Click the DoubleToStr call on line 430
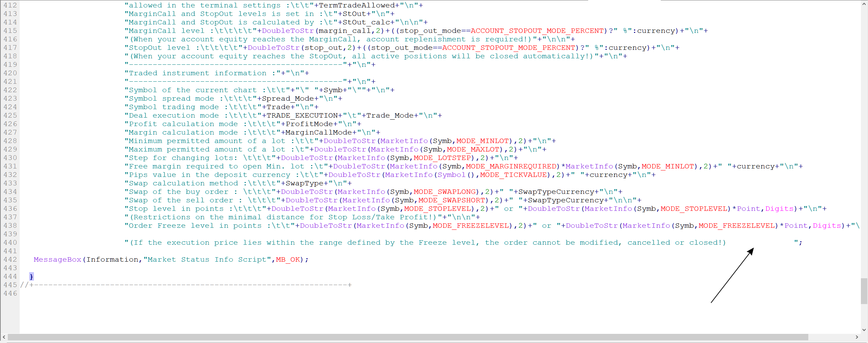 307,158
